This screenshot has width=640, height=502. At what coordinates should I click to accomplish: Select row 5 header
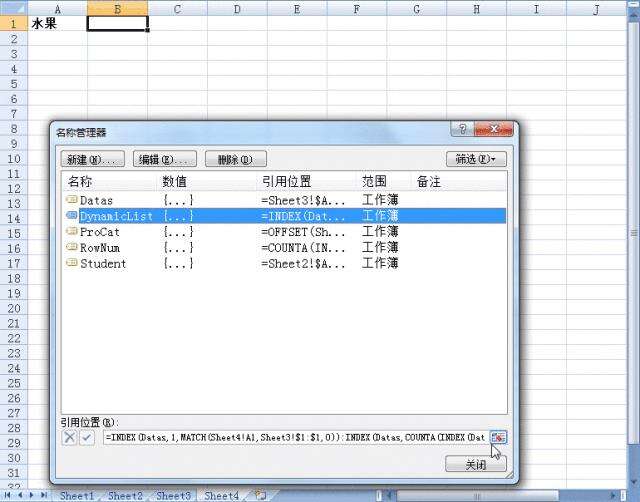click(x=14, y=84)
